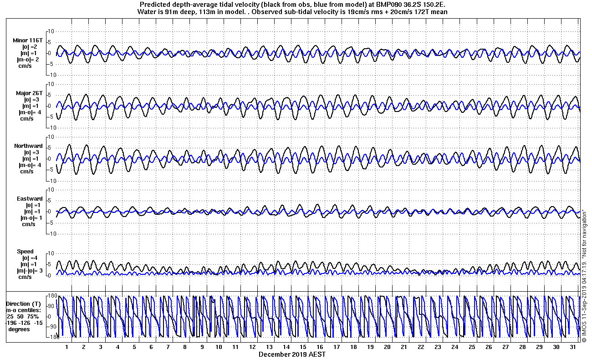
Task: Click the "Northward" panel label
Action: (x=28, y=146)
